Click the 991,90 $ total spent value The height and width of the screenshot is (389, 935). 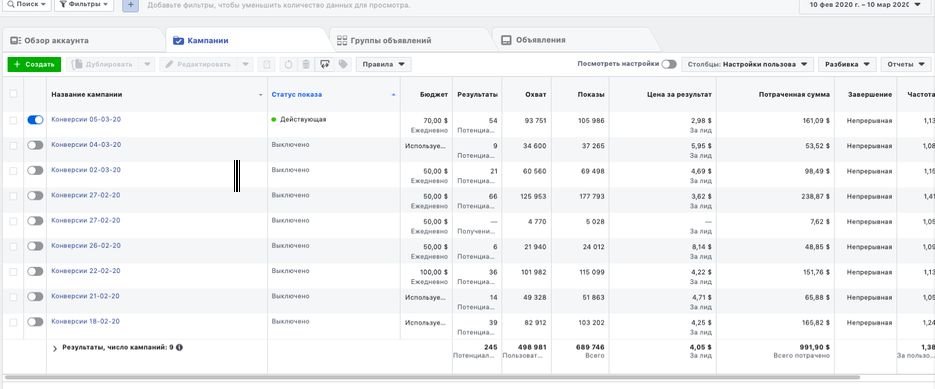815,347
